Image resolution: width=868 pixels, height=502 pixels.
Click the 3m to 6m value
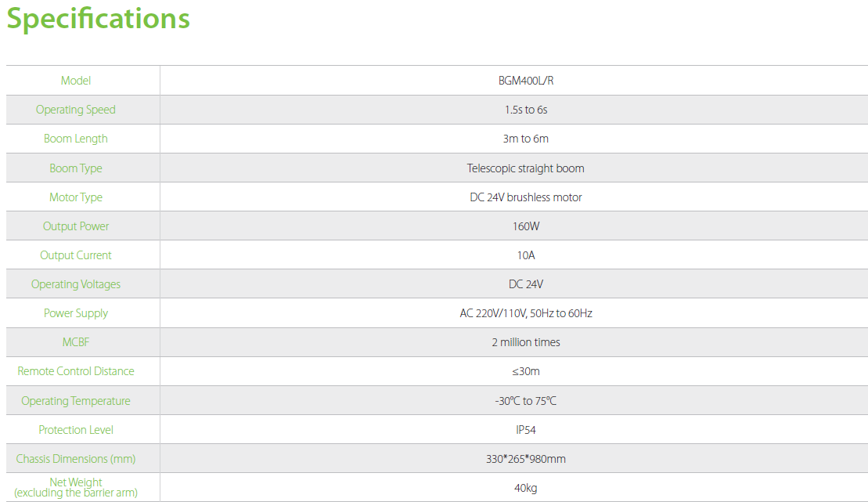point(525,139)
